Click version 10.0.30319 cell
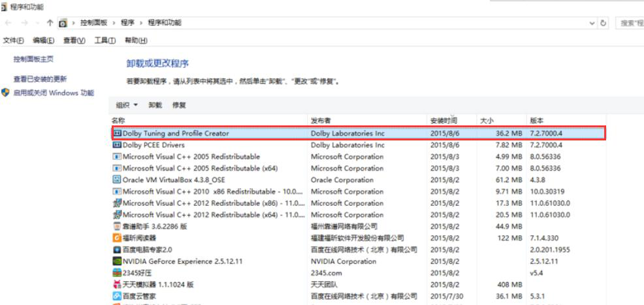The image size is (644, 305). [x=547, y=191]
